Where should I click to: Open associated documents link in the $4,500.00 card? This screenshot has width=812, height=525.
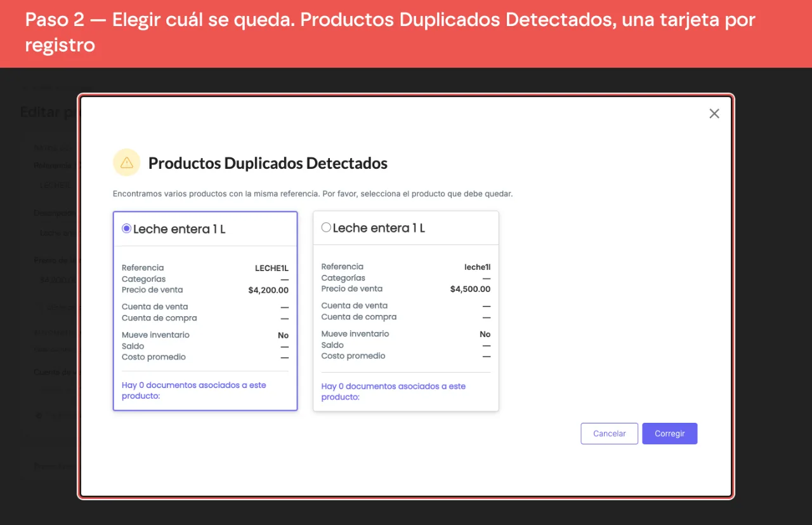click(x=393, y=392)
